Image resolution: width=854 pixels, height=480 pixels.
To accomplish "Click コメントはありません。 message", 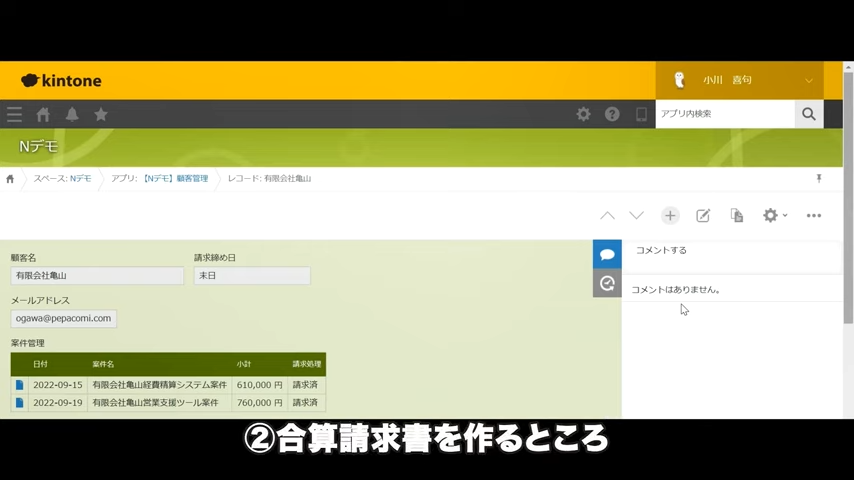I will (676, 290).
